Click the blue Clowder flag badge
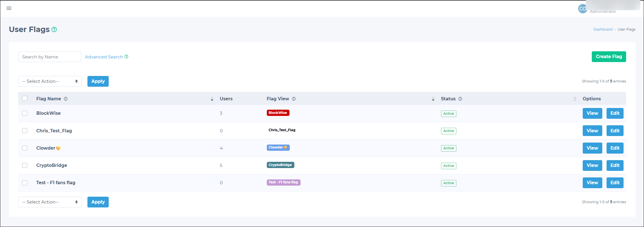The width and height of the screenshot is (644, 227). (x=278, y=148)
